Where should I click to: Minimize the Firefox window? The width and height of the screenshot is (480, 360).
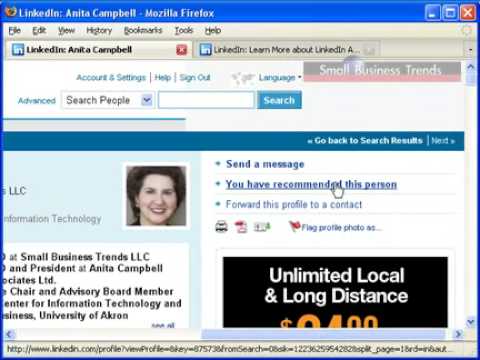click(x=433, y=13)
